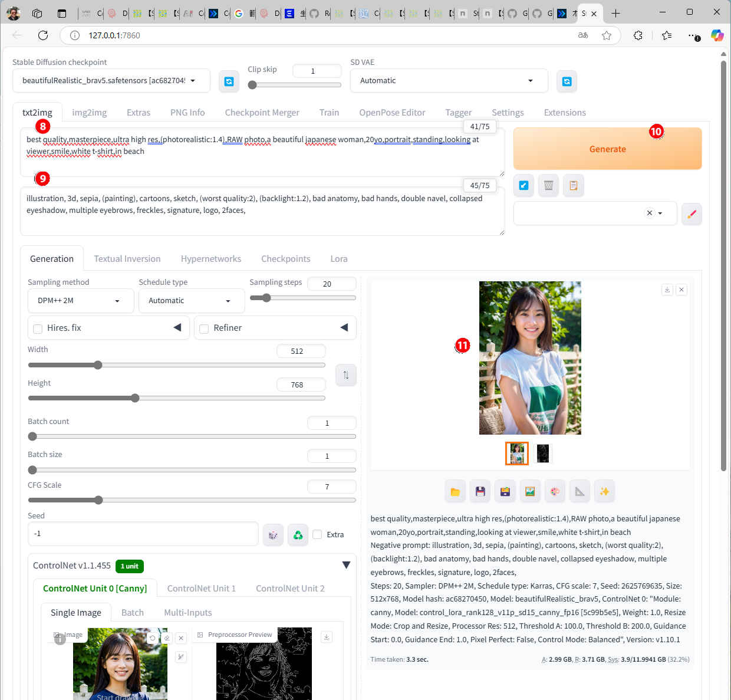Click the random seed dice icon
The image size is (731, 700).
click(x=273, y=535)
